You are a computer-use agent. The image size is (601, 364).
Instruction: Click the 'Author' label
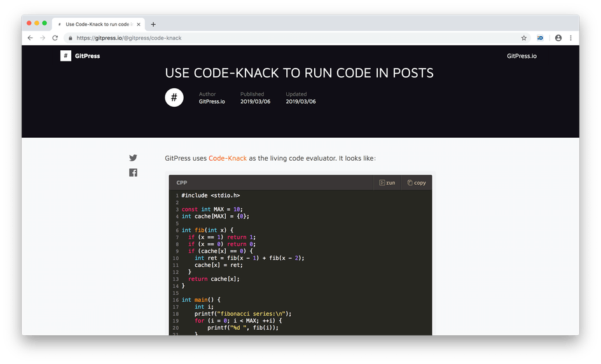207,94
